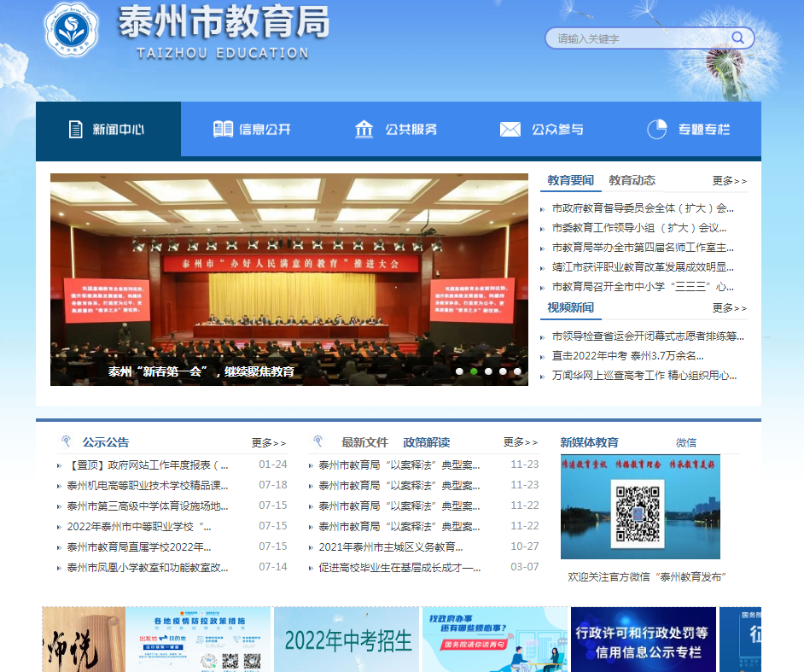Switch to the 政策解读 tab

(x=427, y=442)
